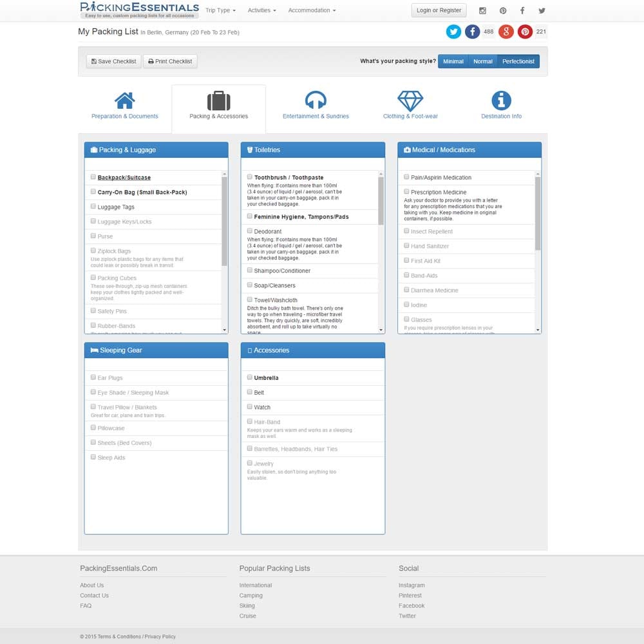
Task: Share on Facebook round button
Action: click(472, 32)
